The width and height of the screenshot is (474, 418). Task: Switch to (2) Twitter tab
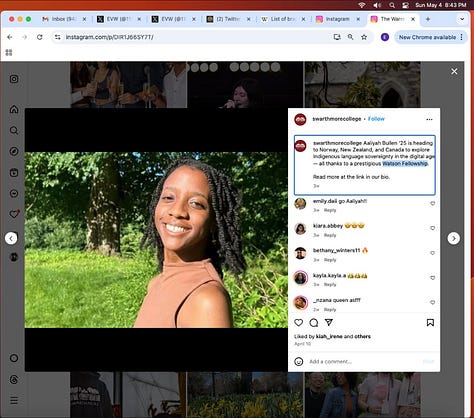(229, 19)
